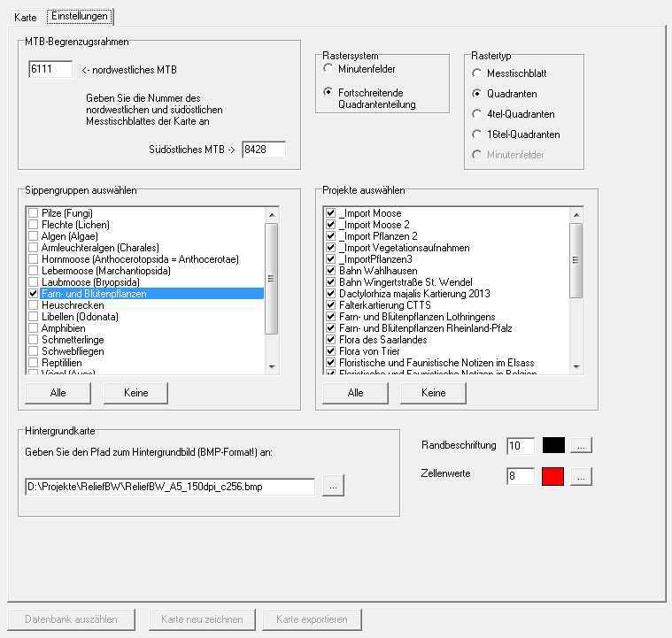672x638 pixels.
Task: Check the Pilze (Fungi) checkbox
Action: pos(33,213)
